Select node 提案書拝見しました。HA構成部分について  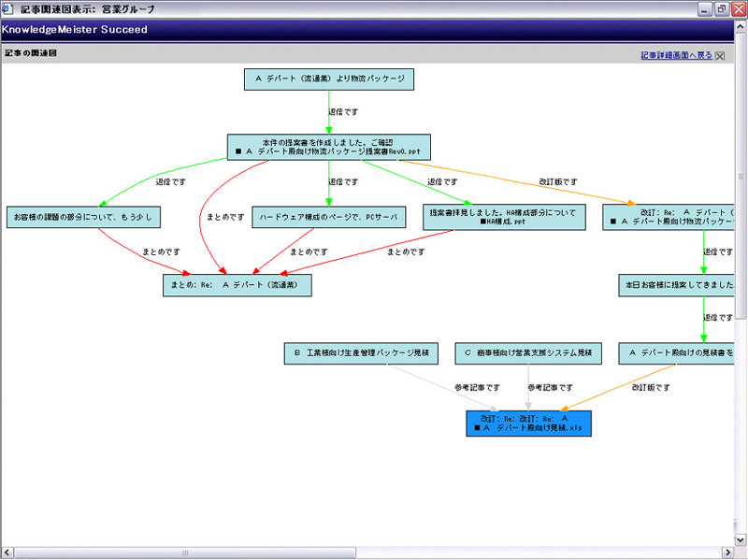[x=504, y=217]
